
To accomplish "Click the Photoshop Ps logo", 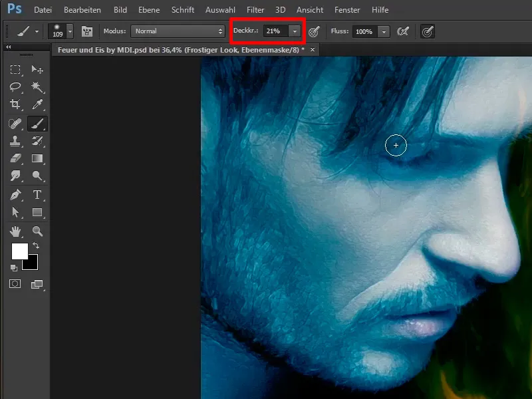I will (x=15, y=9).
